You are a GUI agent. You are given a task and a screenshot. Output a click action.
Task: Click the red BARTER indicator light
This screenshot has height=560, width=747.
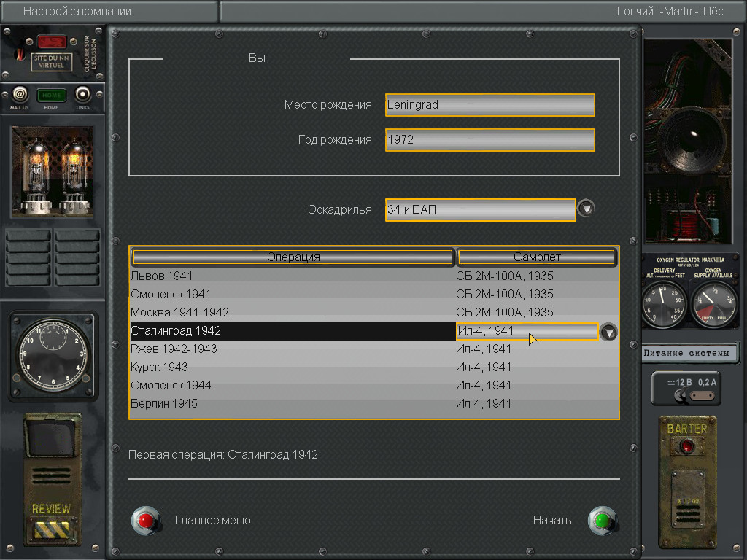click(686, 446)
